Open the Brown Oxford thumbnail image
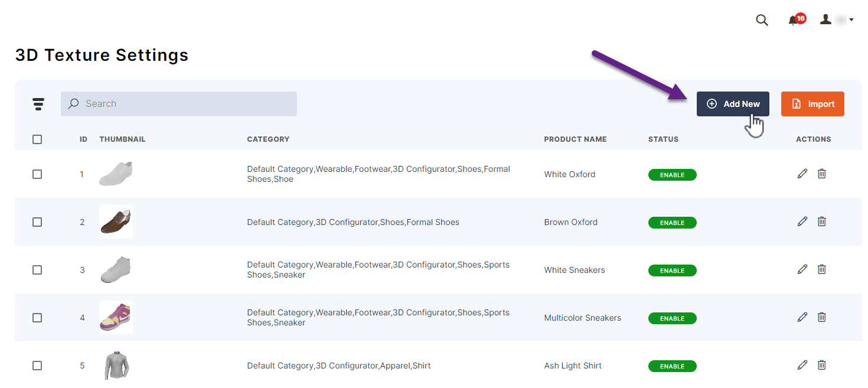868x388 pixels. point(116,222)
